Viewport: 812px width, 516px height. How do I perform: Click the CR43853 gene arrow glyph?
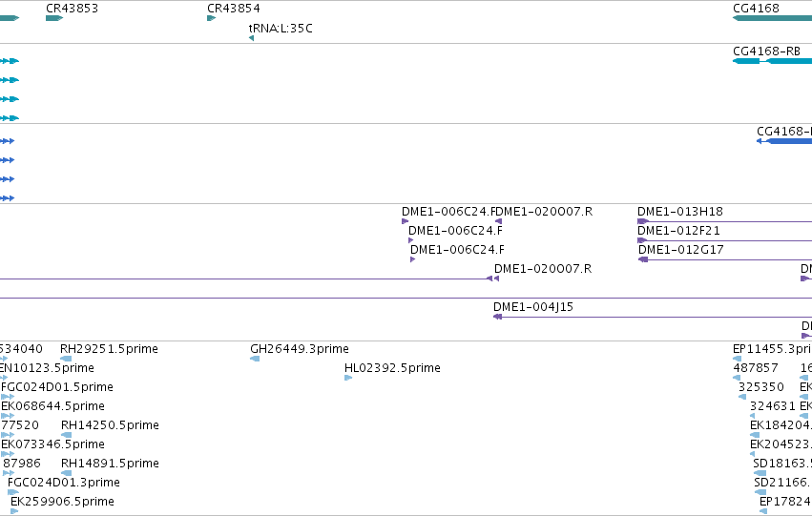(54, 18)
